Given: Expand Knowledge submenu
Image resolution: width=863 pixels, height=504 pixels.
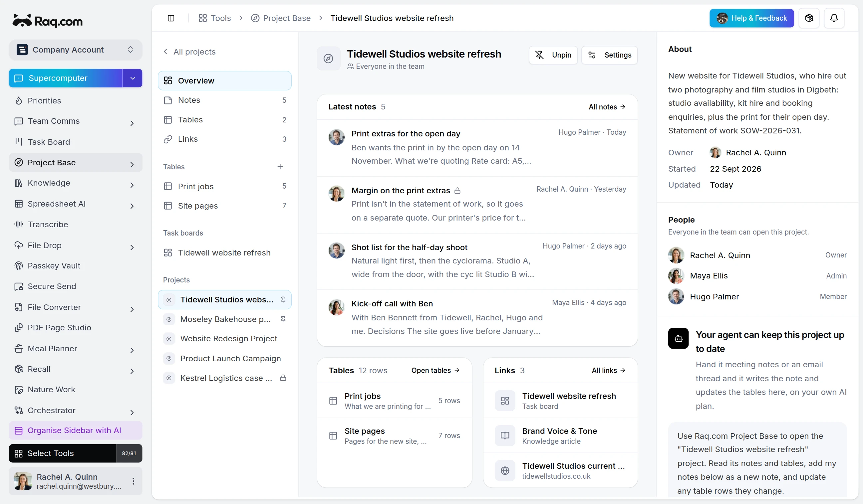Looking at the screenshot, I should point(132,185).
